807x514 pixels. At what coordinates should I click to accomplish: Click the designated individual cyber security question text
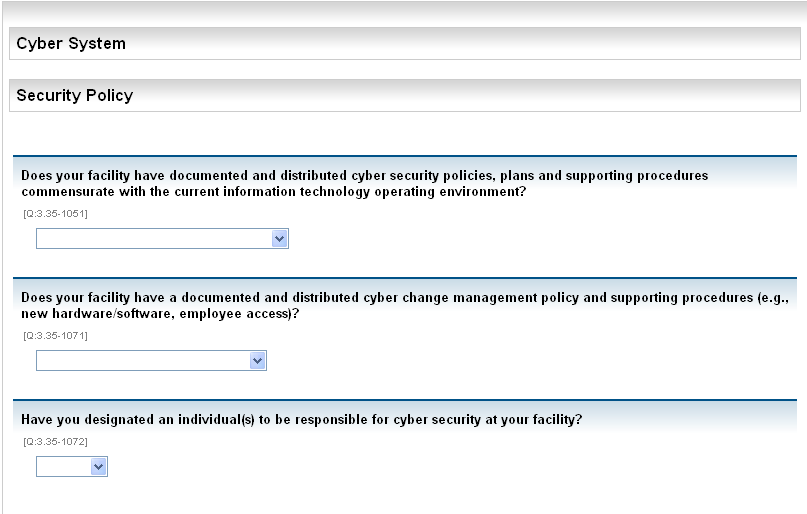pyautogui.click(x=302, y=420)
